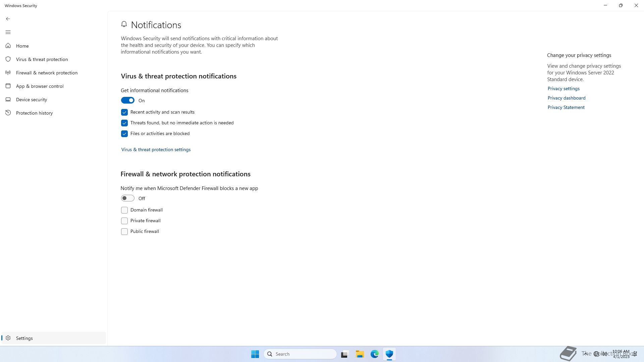Turn on Defender Firewall blocks new app switch
This screenshot has width=644, height=362.
point(128,198)
